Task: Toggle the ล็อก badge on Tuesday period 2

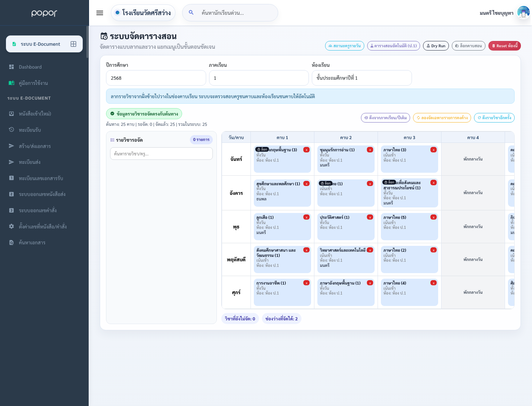Action: coord(325,183)
